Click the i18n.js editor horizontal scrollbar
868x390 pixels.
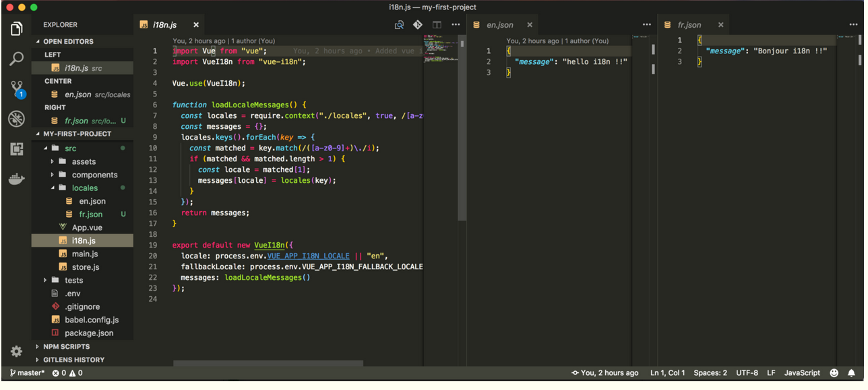tap(268, 363)
